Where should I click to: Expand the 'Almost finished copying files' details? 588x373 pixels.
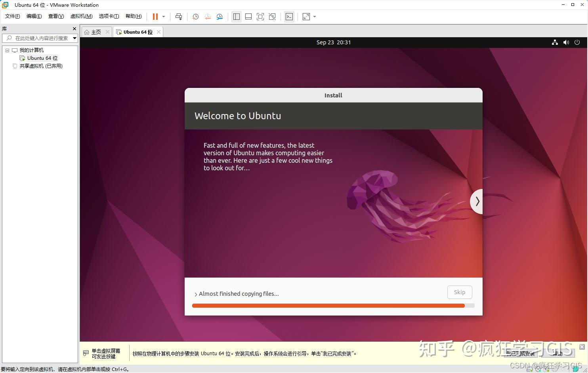[196, 294]
